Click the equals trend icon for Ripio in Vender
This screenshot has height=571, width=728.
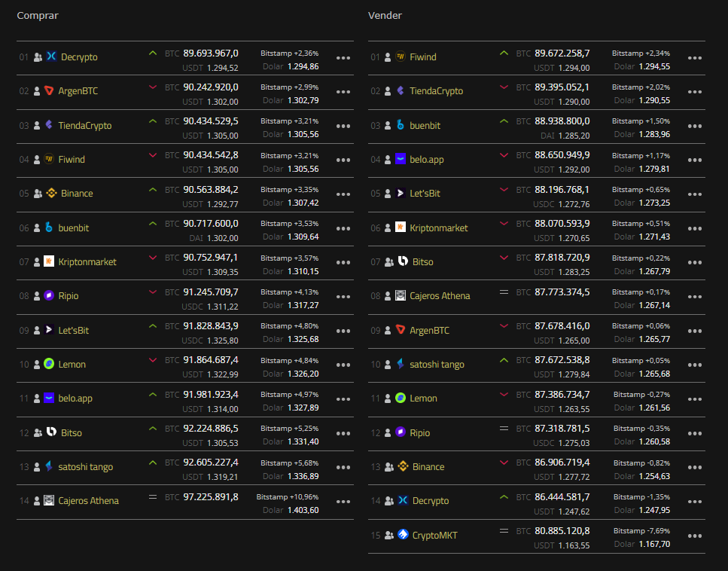click(504, 429)
